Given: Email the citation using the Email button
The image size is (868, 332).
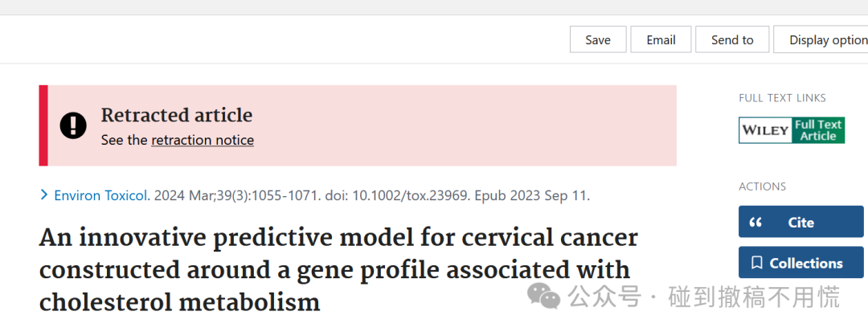Looking at the screenshot, I should click(661, 40).
